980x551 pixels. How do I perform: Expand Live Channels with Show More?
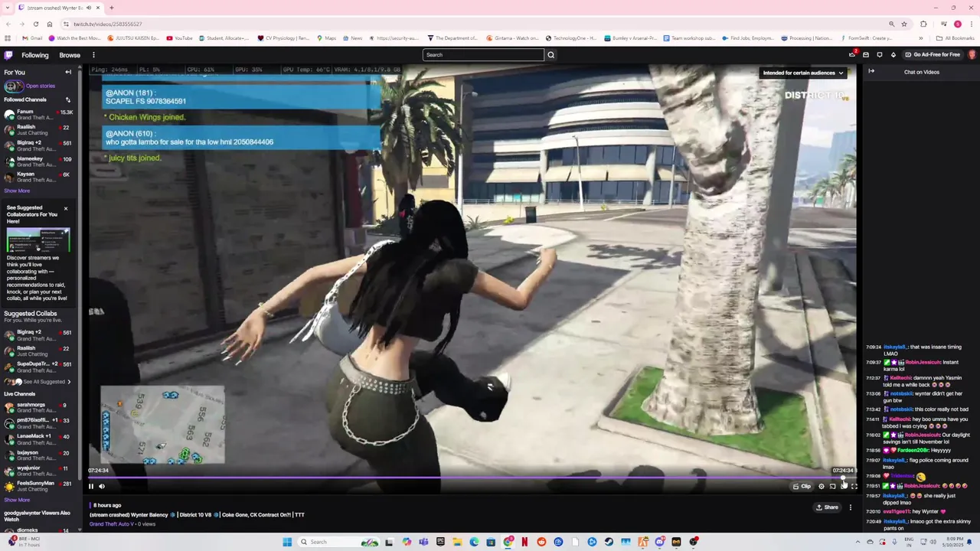(x=17, y=500)
